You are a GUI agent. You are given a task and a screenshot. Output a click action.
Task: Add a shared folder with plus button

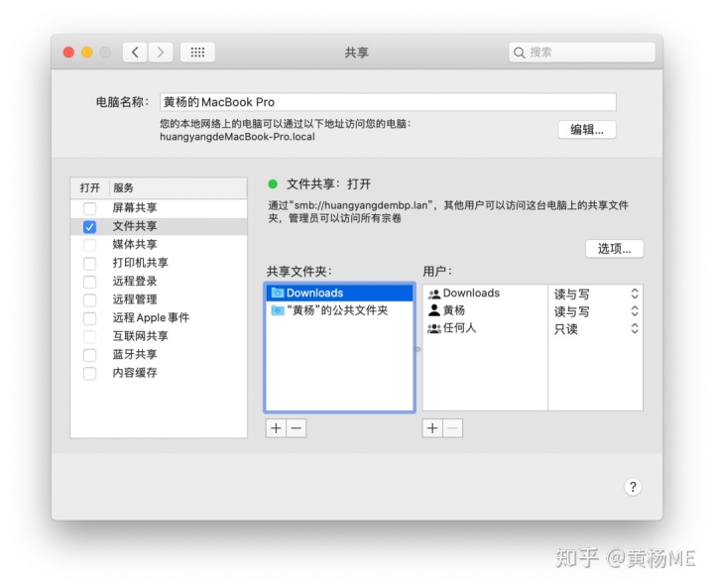click(x=276, y=428)
